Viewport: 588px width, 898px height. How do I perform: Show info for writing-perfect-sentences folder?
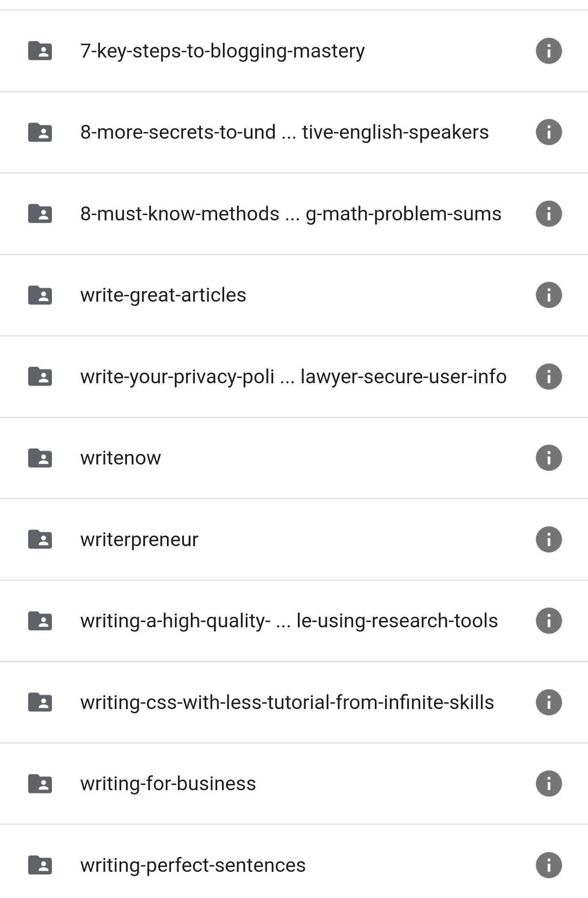(549, 865)
